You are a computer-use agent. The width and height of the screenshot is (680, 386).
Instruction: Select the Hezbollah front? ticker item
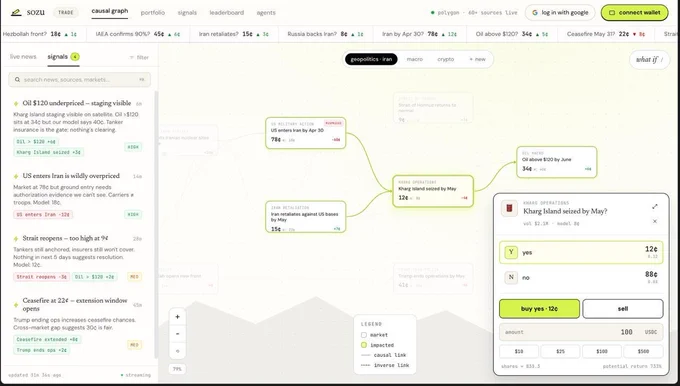40,34
